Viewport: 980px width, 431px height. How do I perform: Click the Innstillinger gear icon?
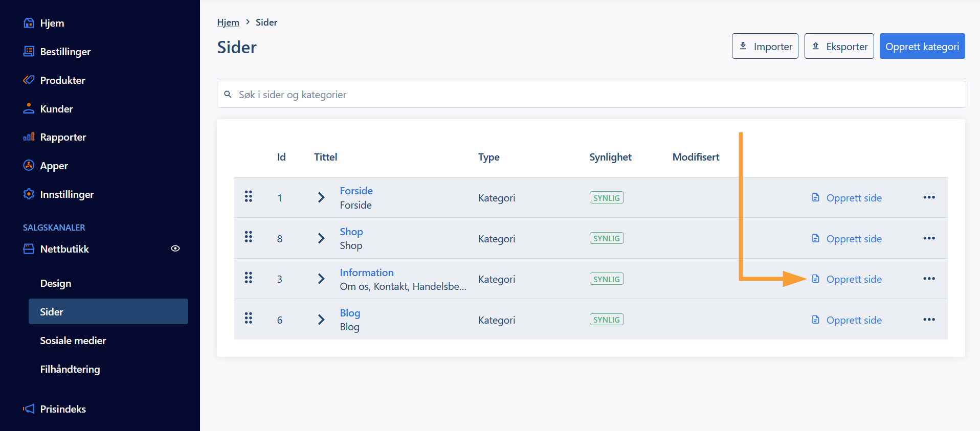pyautogui.click(x=29, y=194)
